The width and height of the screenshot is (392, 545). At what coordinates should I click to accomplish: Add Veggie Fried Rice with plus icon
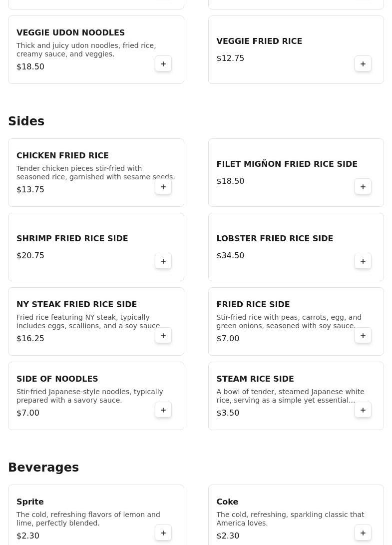[x=363, y=63]
